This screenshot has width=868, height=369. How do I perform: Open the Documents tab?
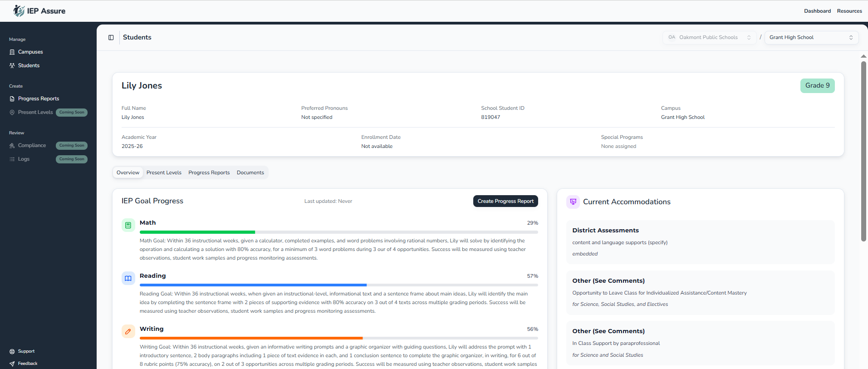(x=250, y=172)
